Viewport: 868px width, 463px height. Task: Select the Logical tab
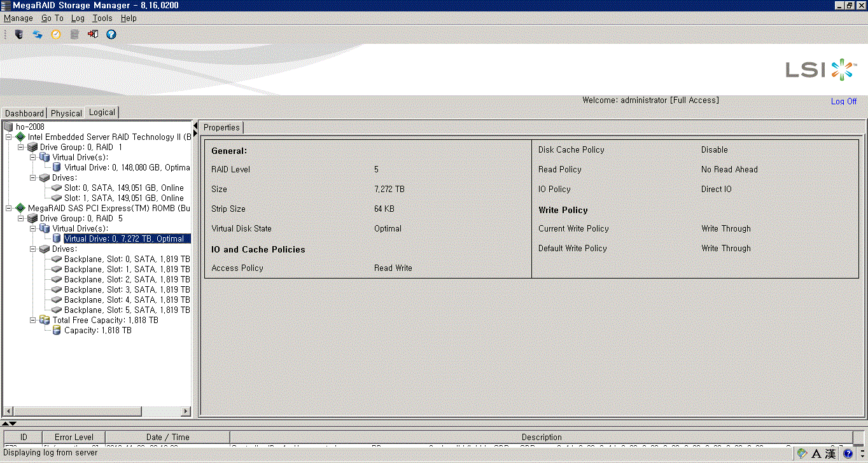coord(102,113)
